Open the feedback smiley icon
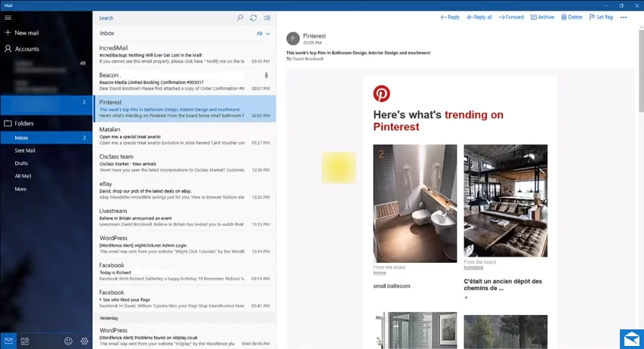The height and width of the screenshot is (349, 644). pos(68,341)
